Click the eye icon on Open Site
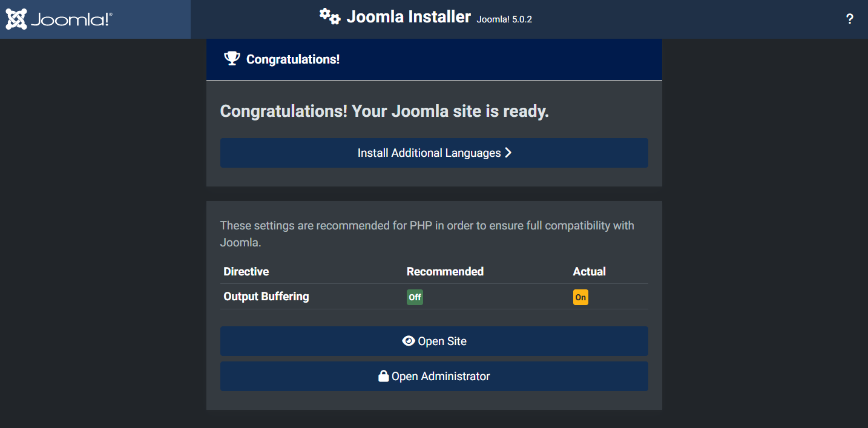Viewport: 868px width, 428px height. click(409, 341)
